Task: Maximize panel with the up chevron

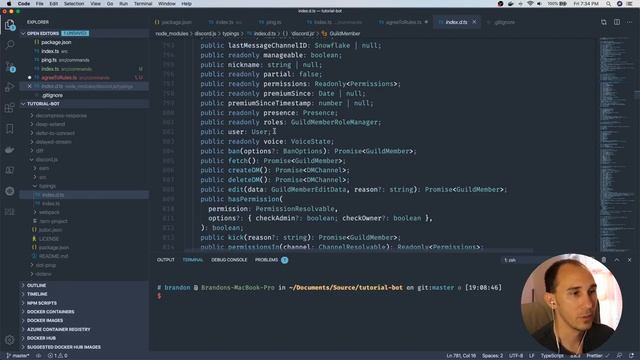Action: click(617, 260)
